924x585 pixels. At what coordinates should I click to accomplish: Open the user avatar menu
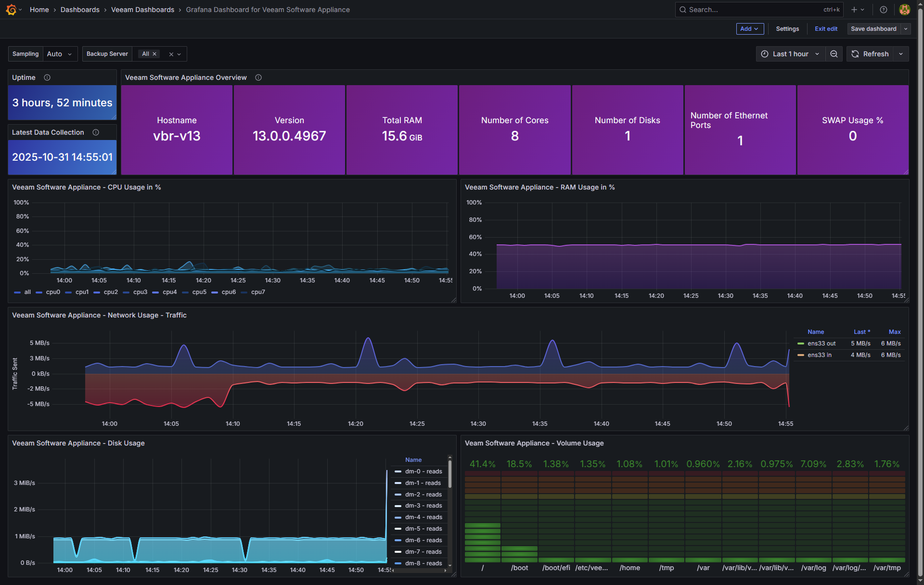pyautogui.click(x=904, y=10)
